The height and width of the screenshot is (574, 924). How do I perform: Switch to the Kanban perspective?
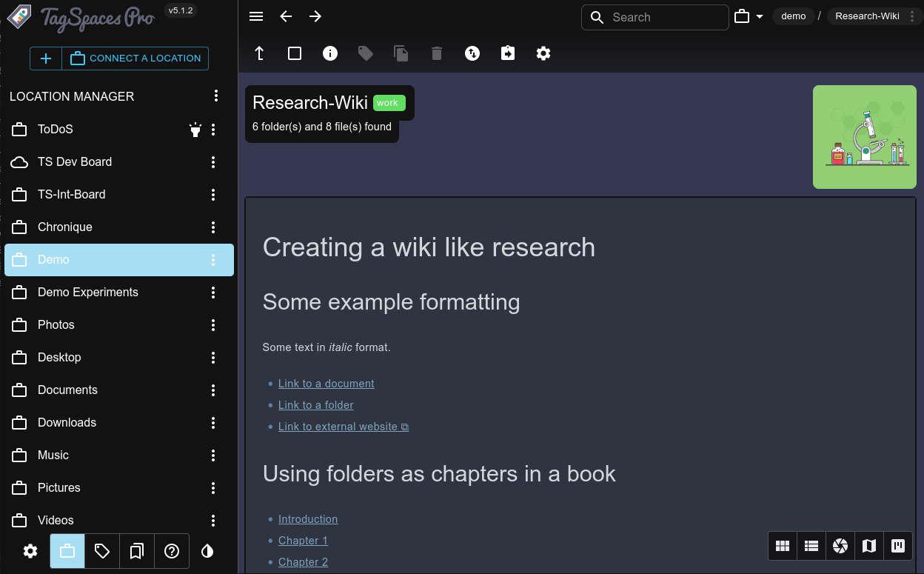(898, 547)
